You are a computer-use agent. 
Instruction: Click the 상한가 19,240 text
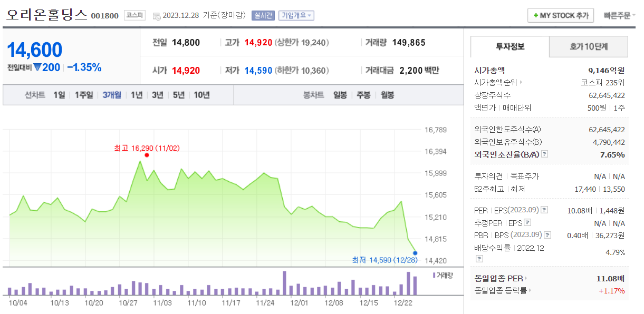coord(302,43)
